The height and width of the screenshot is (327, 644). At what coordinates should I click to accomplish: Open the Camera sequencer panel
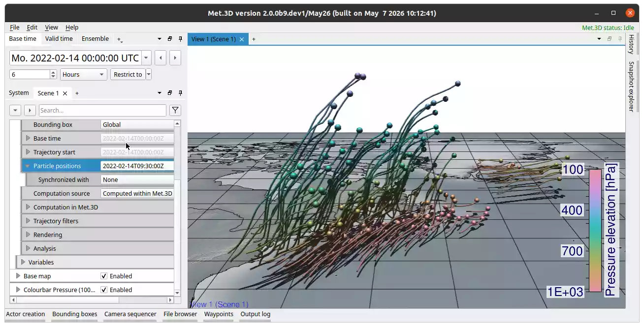point(130,314)
